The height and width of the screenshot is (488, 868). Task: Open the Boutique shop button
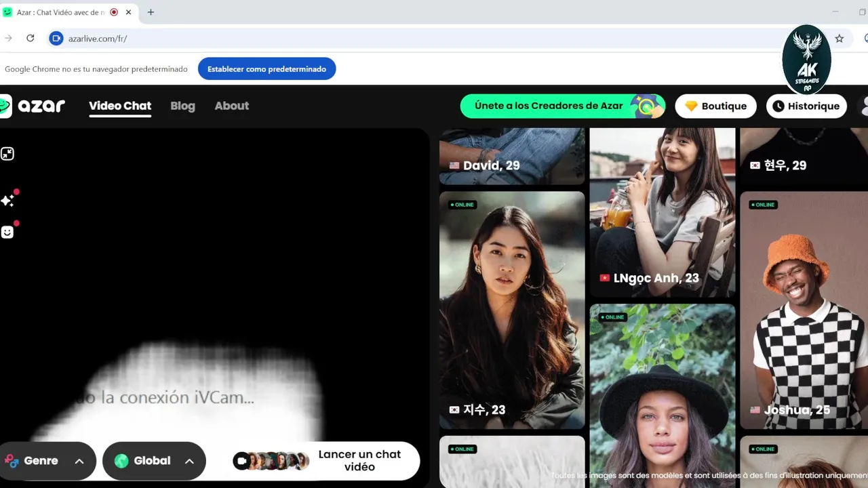pos(715,106)
